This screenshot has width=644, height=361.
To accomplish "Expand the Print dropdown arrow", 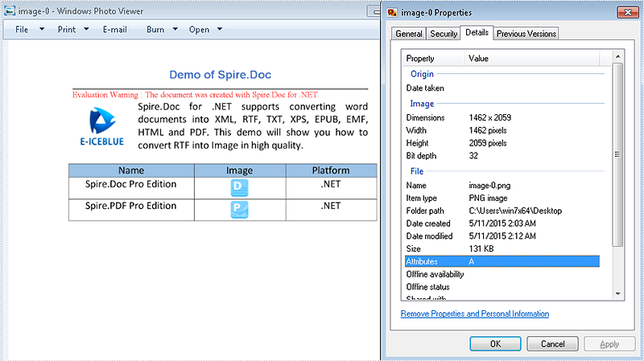I will pyautogui.click(x=86, y=29).
